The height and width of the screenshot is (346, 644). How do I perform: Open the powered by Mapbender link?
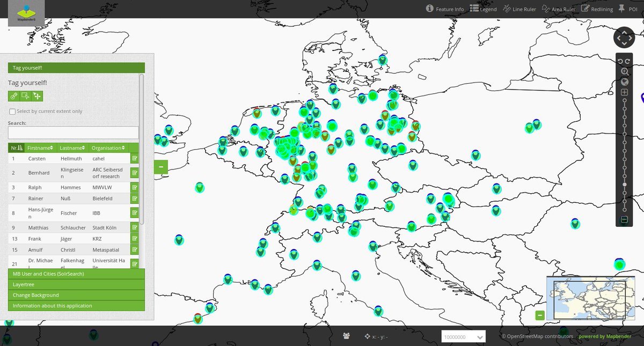(x=605, y=336)
